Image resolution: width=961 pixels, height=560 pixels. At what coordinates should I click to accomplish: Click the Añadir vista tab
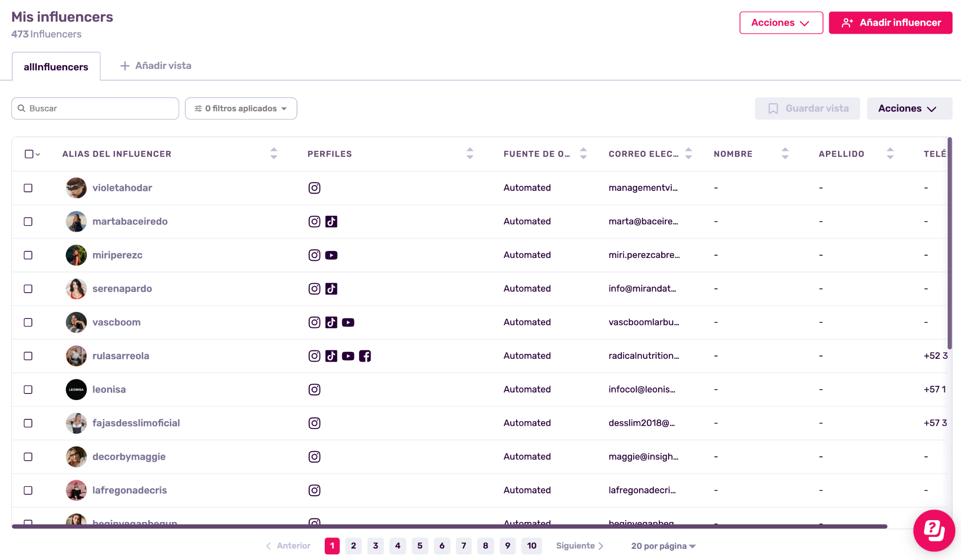(x=156, y=66)
